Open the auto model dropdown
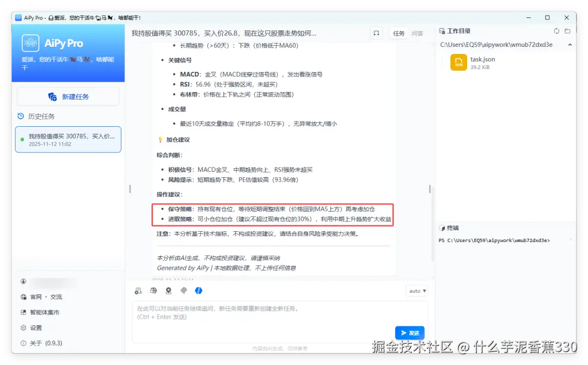The image size is (588, 365). (416, 290)
